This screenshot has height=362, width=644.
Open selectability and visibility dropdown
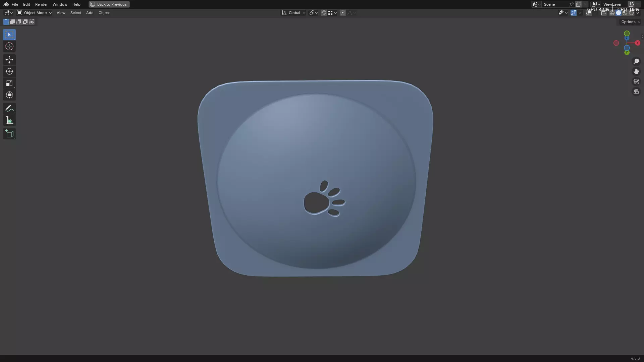[x=563, y=13]
